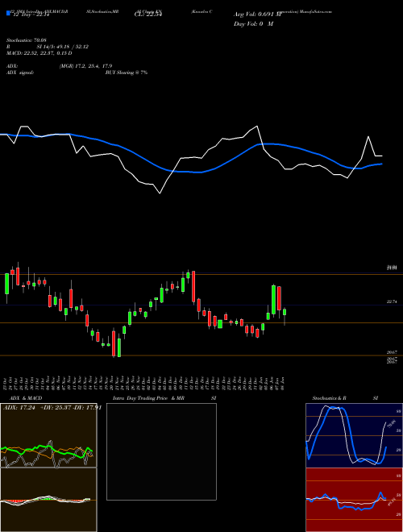Image resolution: width=403 pixels, height=532 pixels.
Task: Click the blue Stochastics indicator chart
Action: [354, 435]
